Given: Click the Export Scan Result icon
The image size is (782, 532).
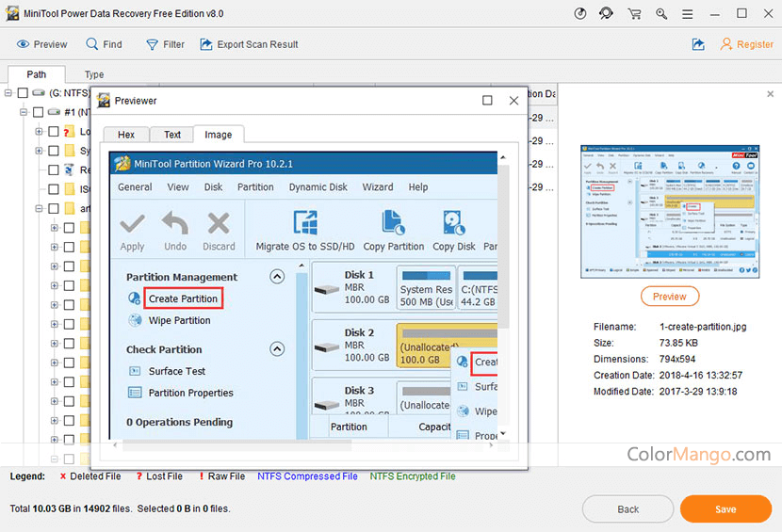Looking at the screenshot, I should click(206, 44).
